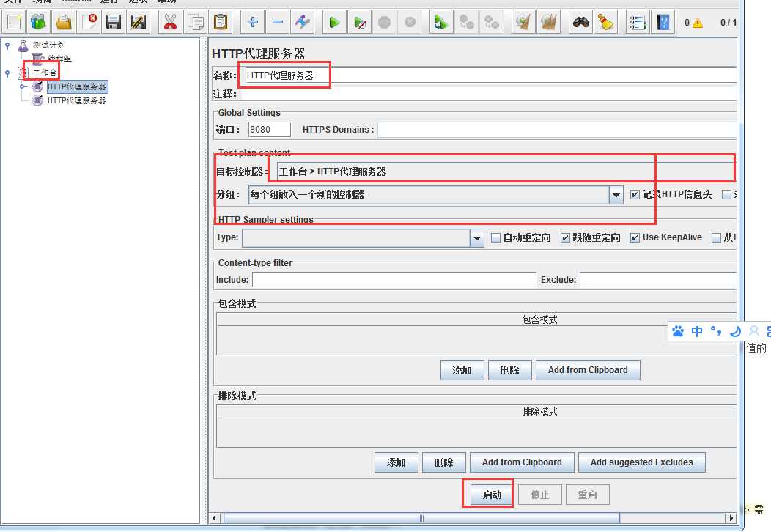The image size is (771, 532).
Task: Open the 分组 grouping dropdown
Action: click(616, 195)
